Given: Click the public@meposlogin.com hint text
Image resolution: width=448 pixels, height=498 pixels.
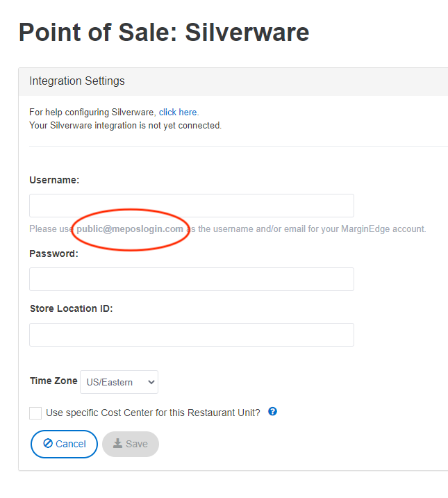Looking at the screenshot, I should [130, 229].
